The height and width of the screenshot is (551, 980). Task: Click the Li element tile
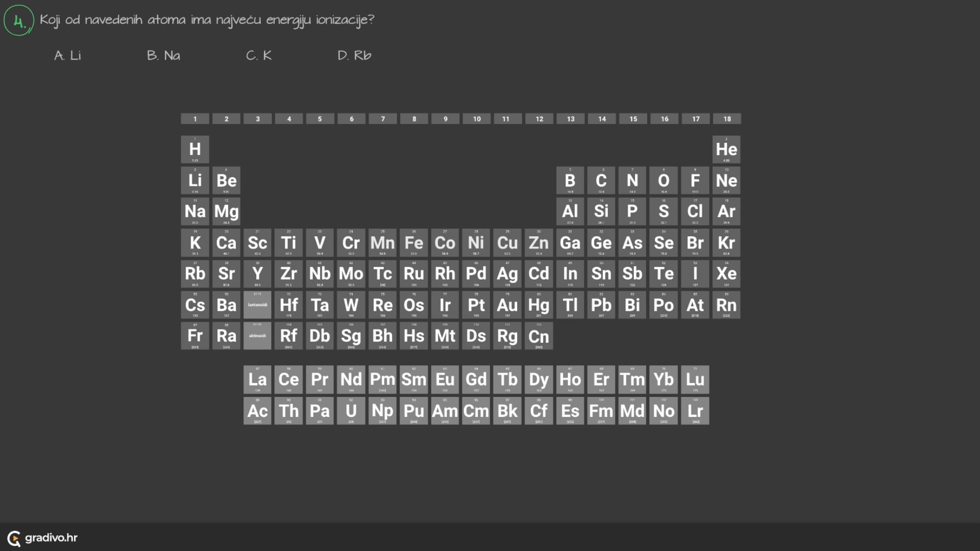(x=195, y=180)
